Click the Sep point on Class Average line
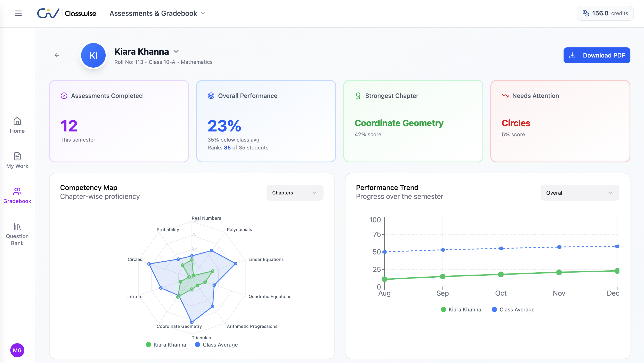644x363 pixels. [x=443, y=250]
